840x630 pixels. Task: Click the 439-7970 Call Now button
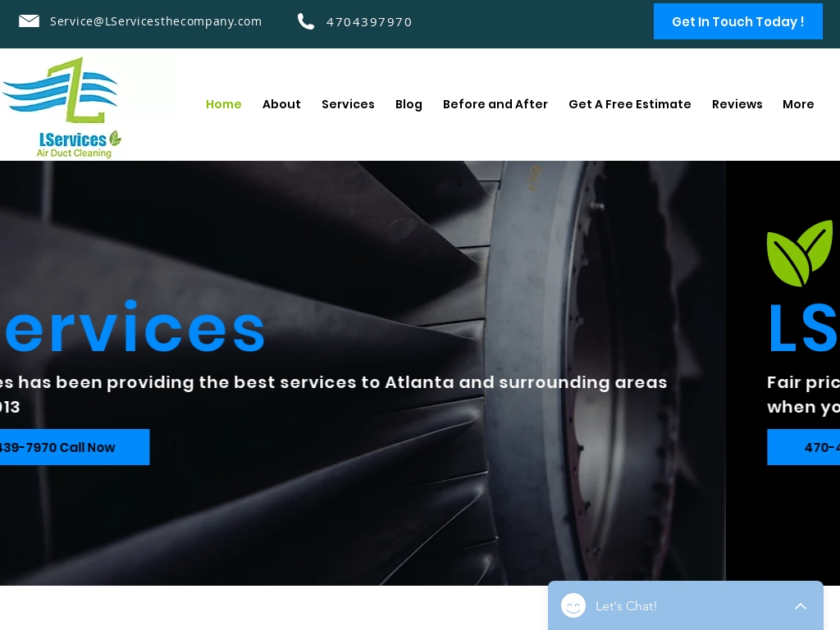[x=75, y=447]
